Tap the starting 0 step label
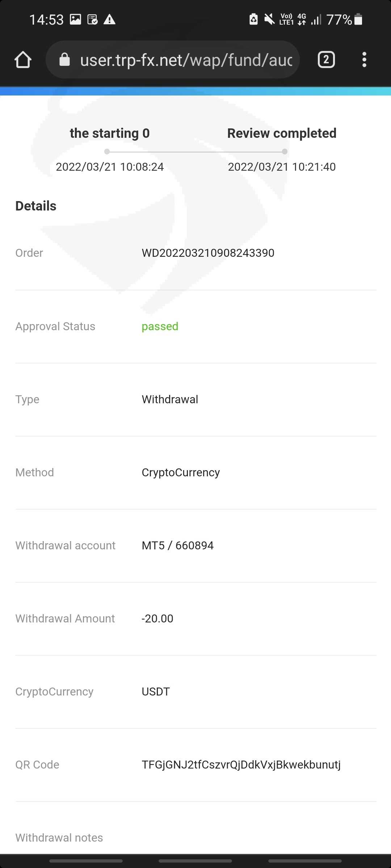 pyautogui.click(x=109, y=133)
